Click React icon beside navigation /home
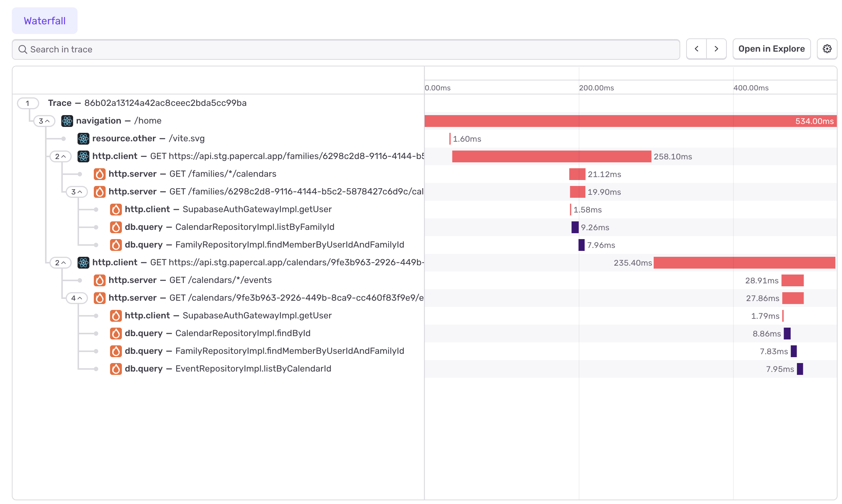Screen dimensions: 842x504 click(67, 121)
